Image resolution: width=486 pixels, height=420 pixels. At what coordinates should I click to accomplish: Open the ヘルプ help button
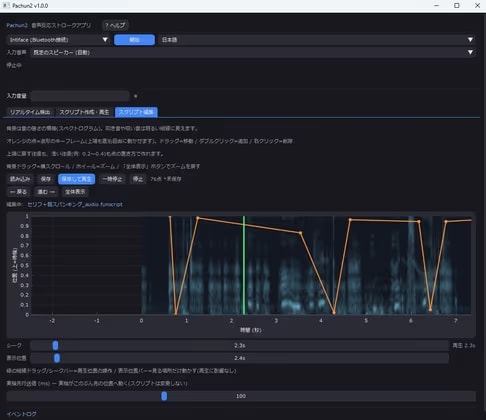[x=115, y=25]
